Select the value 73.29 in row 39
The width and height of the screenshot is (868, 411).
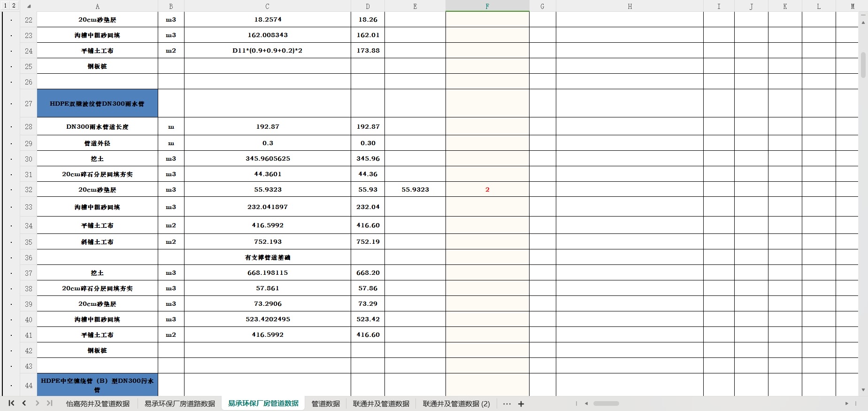tap(368, 304)
